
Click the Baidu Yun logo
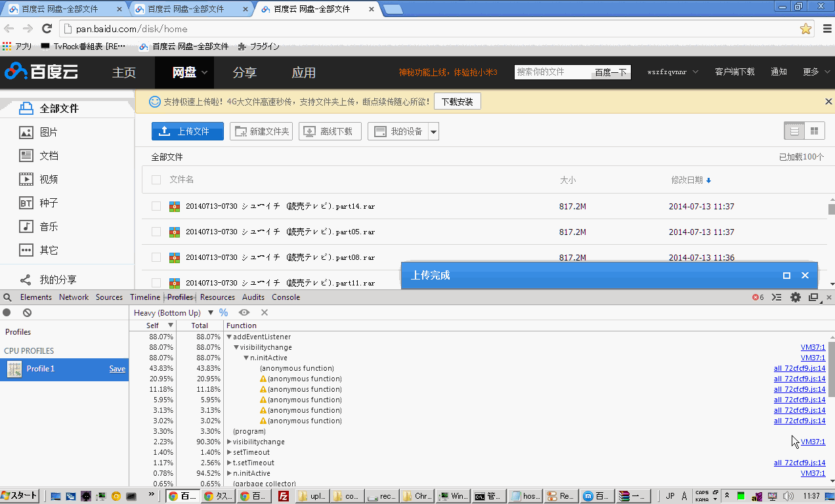point(42,72)
